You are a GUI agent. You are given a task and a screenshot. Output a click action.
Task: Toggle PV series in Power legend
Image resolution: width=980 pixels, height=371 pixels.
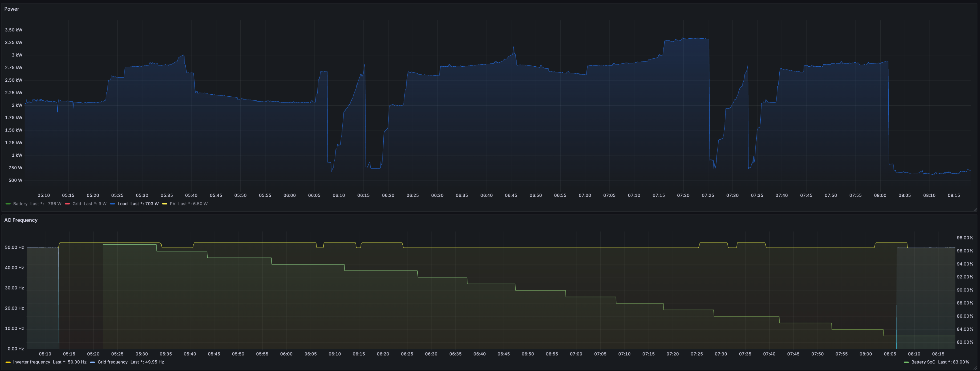pos(173,204)
